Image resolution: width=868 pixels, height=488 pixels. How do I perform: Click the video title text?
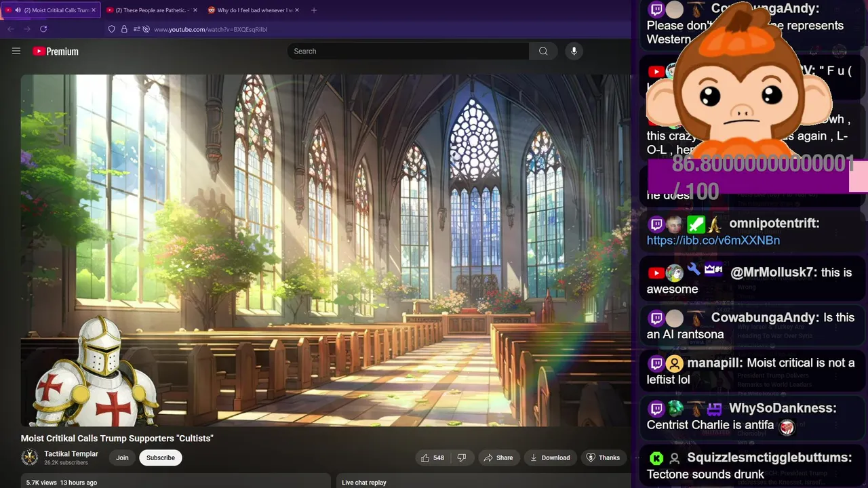pos(117,439)
